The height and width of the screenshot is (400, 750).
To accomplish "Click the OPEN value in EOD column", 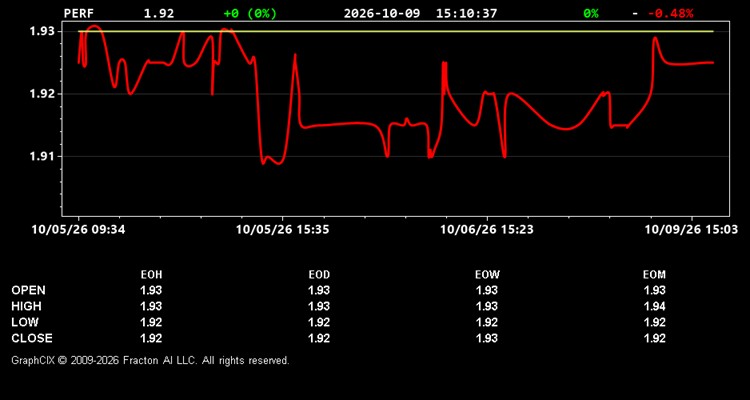I will tap(319, 290).
